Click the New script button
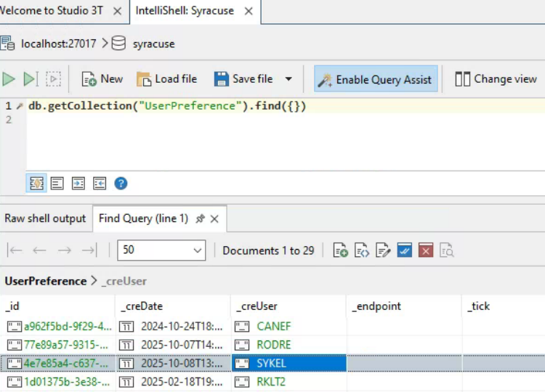 click(x=102, y=79)
